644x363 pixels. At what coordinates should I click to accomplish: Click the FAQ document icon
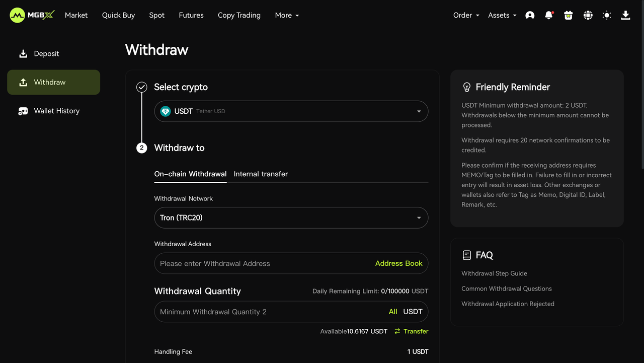pyautogui.click(x=467, y=255)
